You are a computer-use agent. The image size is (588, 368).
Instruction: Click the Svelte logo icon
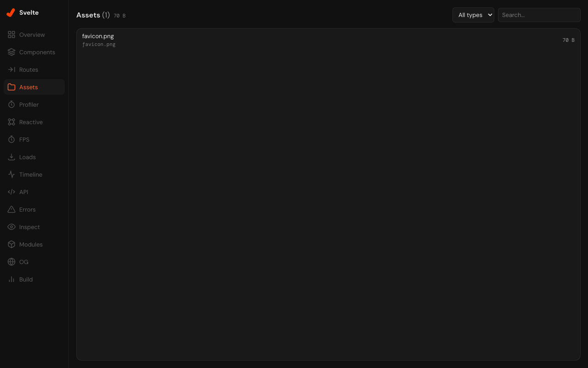coord(11,13)
